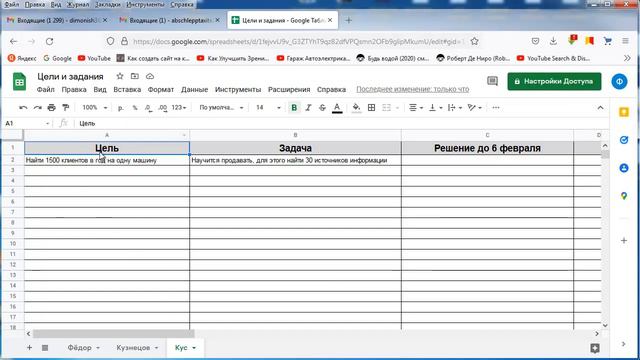Click Explore button at bottom right

click(x=595, y=348)
